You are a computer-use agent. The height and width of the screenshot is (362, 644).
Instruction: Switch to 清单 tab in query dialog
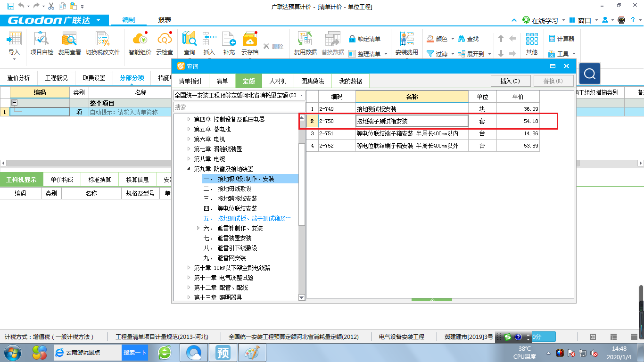(x=222, y=81)
